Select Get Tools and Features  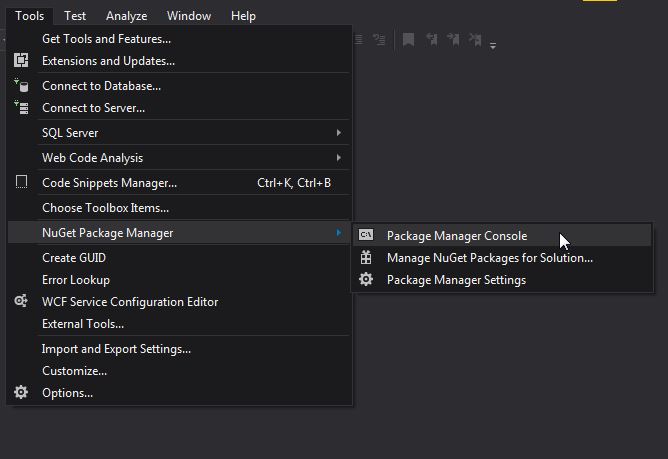click(x=106, y=39)
